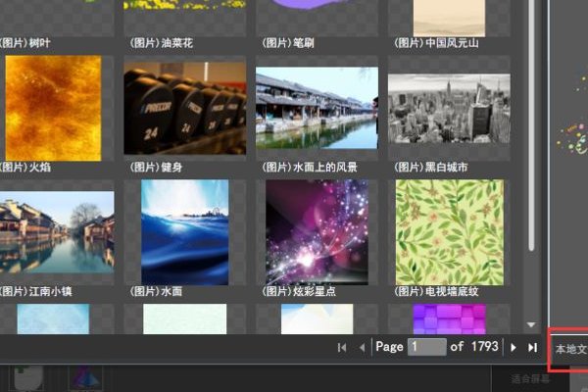Click the total pages text 1793
588x392 pixels.
pyautogui.click(x=485, y=346)
